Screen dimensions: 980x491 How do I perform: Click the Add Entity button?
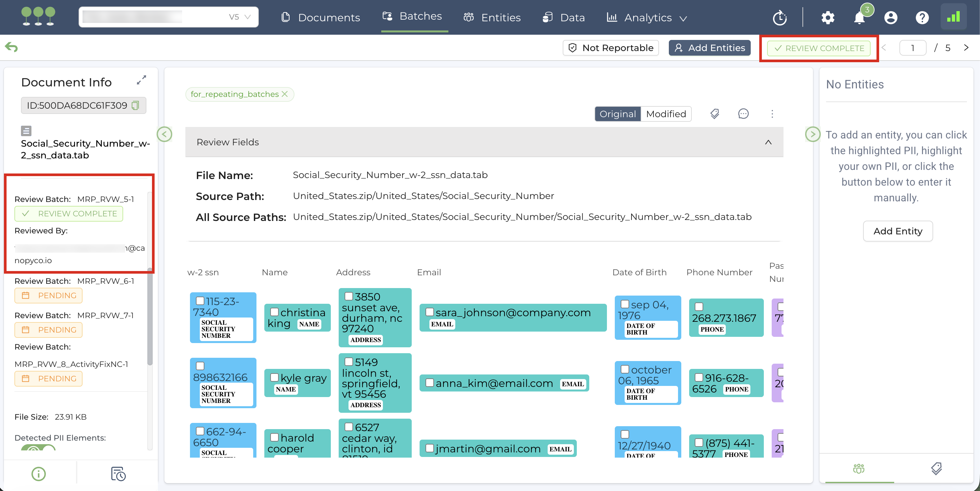point(897,231)
